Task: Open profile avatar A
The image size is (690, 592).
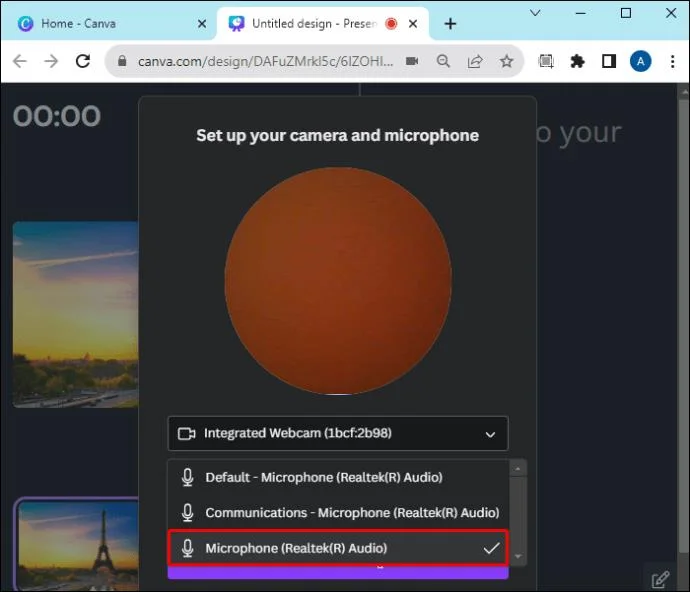Action: 641,61
